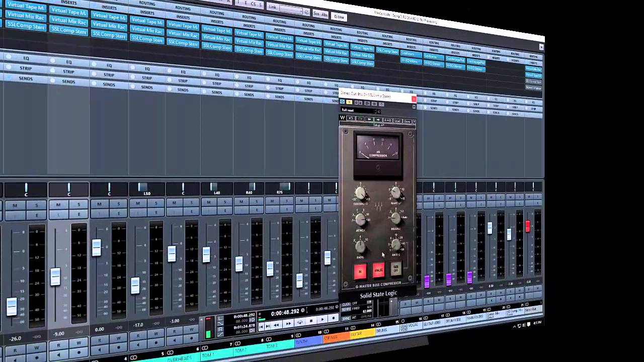Click the Abs button in the mixer toolbar

coord(324,15)
